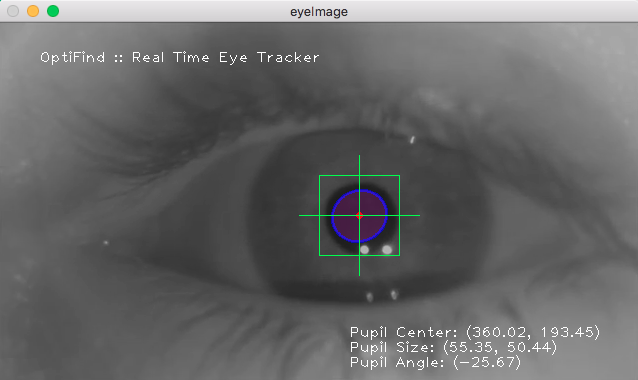Click the right corneal glint below the pupil
Screen dimensions: 638x380
(387, 249)
